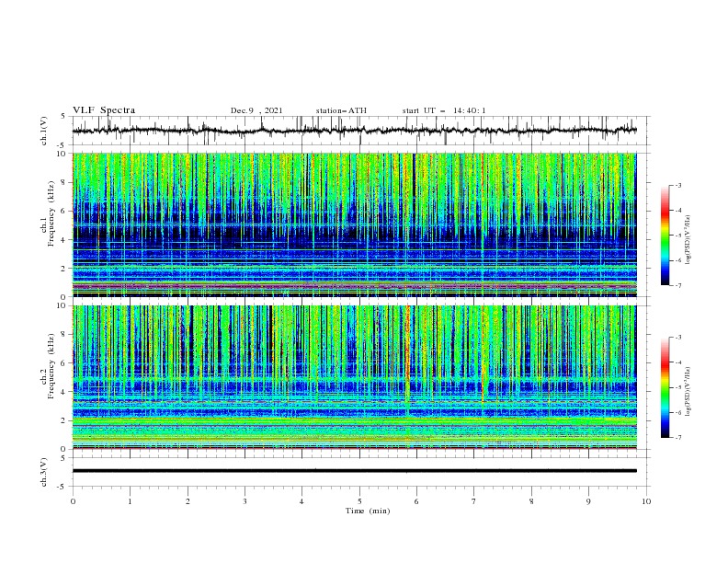Click the ch.1 voltage waveform trace

pos(354,131)
